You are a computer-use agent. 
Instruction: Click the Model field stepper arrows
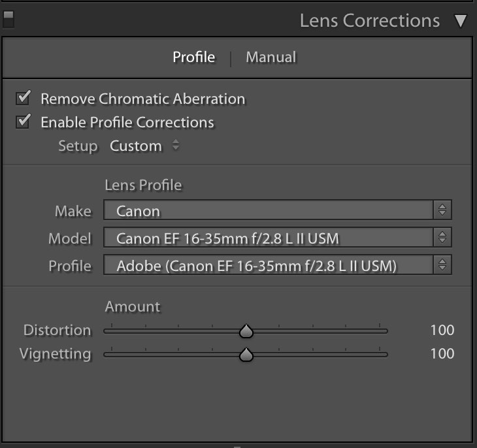pyautogui.click(x=442, y=238)
